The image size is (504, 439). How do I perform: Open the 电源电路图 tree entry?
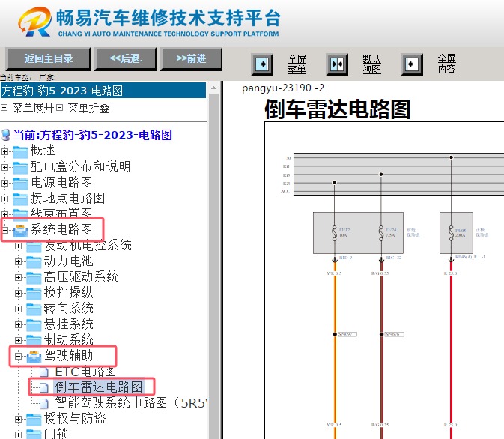tap(61, 182)
